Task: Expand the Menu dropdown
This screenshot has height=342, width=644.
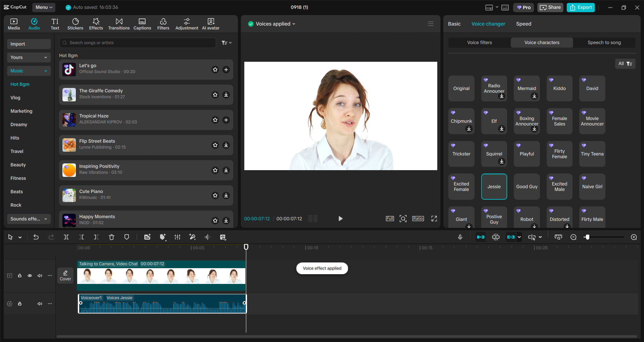Action: (44, 7)
